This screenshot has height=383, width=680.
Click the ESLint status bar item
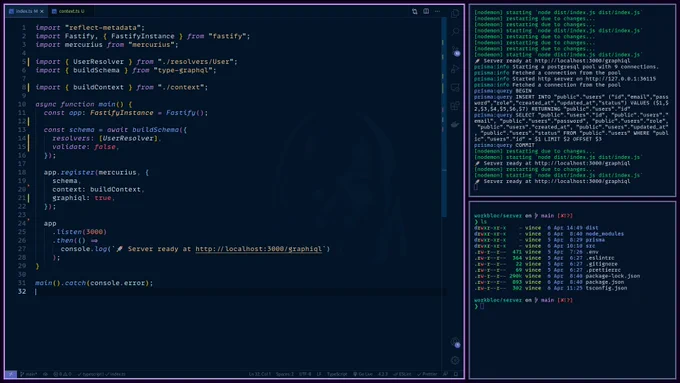click(402, 374)
